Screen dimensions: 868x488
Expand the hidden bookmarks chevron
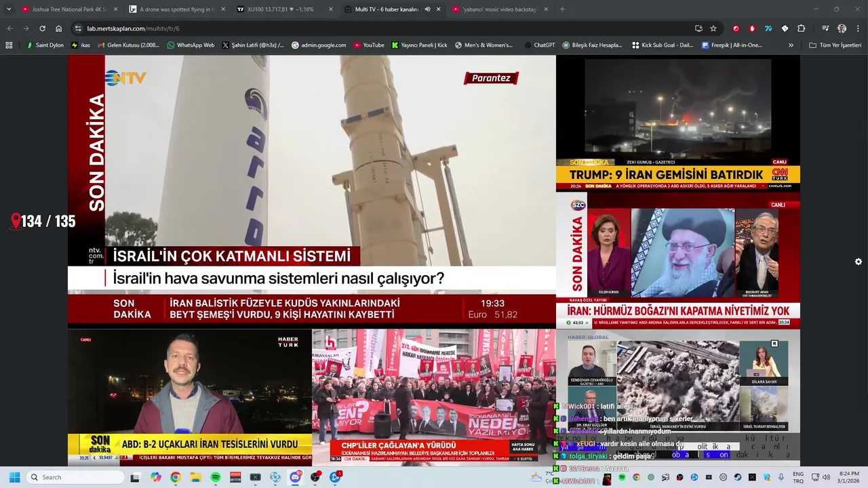[791, 45]
